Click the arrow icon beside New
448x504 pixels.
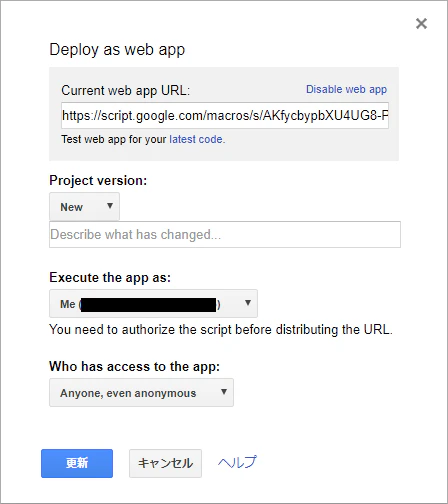110,206
